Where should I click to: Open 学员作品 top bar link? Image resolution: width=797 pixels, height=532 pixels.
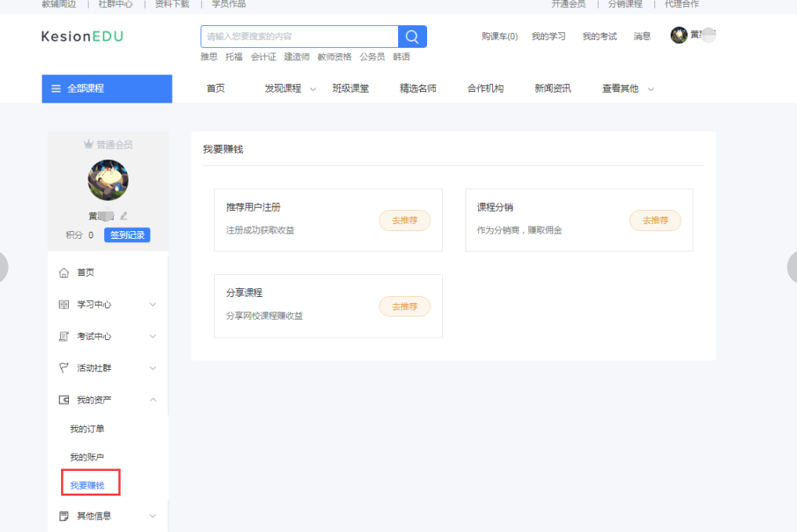228,4
